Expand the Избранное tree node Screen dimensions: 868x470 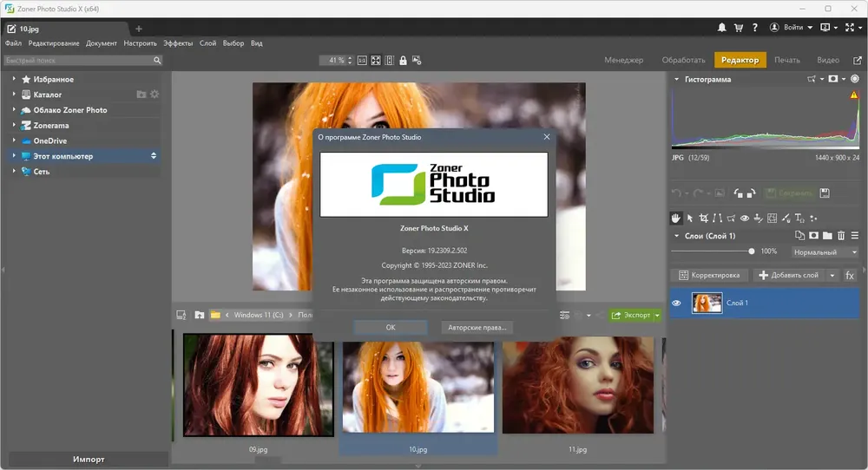tap(14, 79)
